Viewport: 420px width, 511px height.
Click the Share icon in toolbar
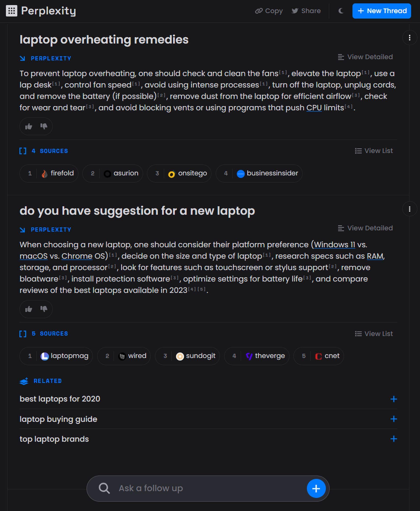click(306, 11)
